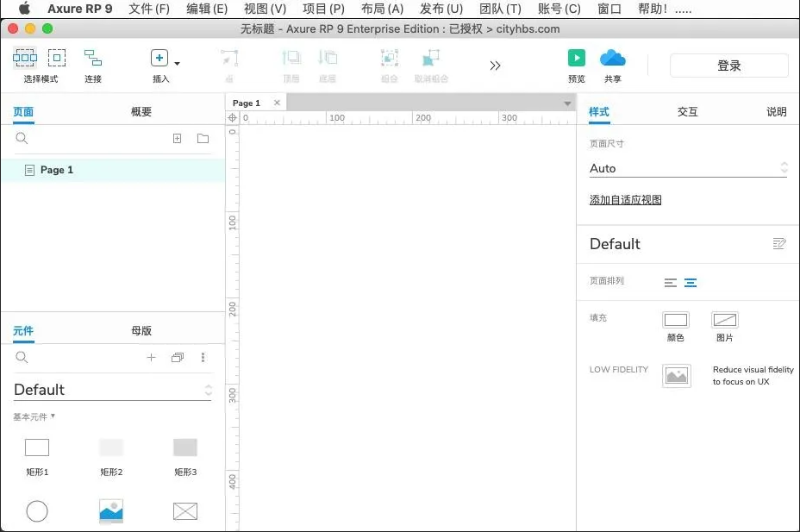
Task: Switch to the Masters (母版) tab
Action: coord(141,330)
